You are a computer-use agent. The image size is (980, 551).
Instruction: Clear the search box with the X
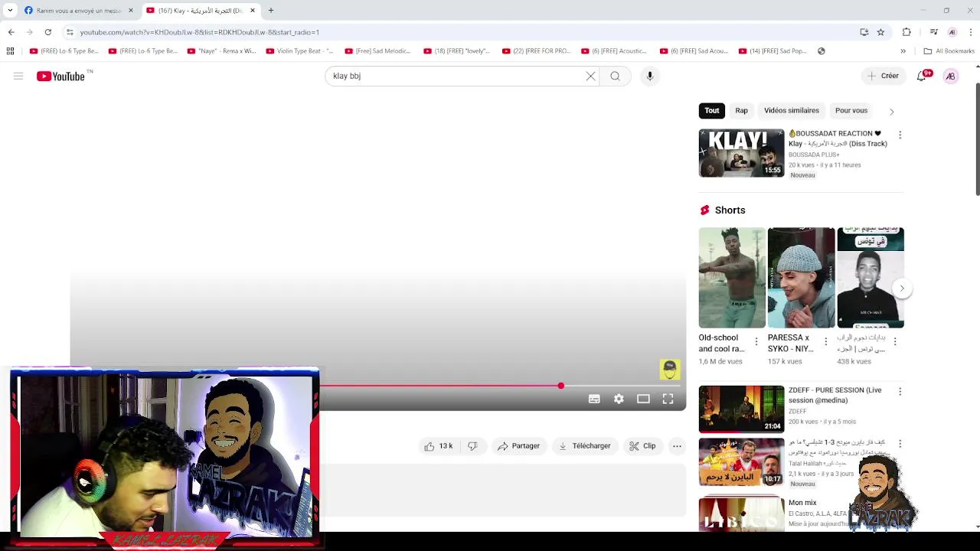tap(590, 76)
